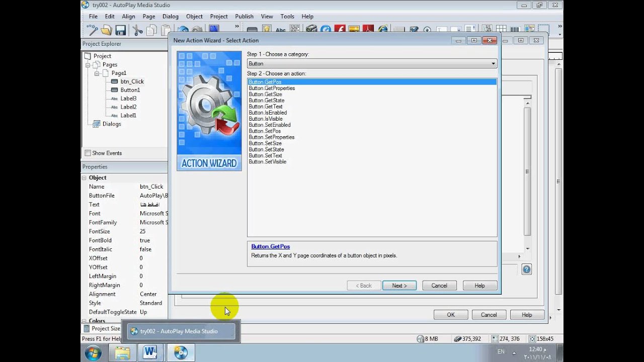
Task: Cancel the New Action Wizard
Action: click(439, 286)
